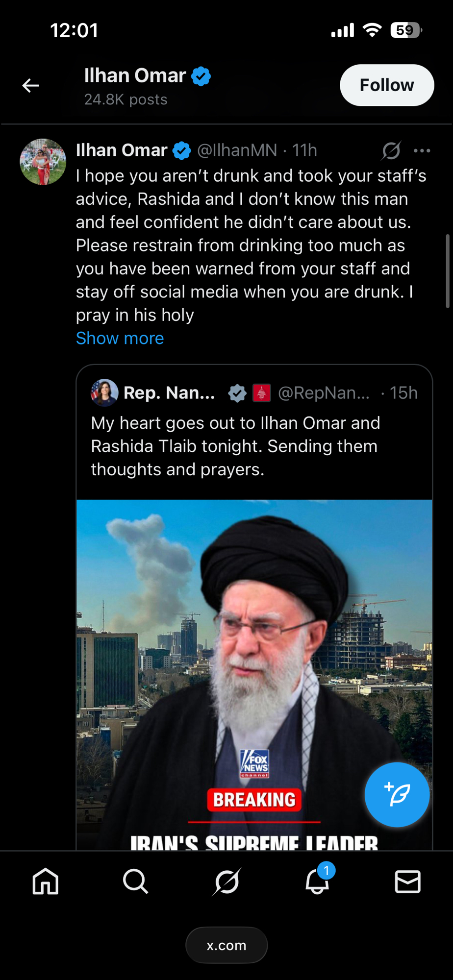
Task: Tap the x.com address pill
Action: pyautogui.click(x=226, y=945)
